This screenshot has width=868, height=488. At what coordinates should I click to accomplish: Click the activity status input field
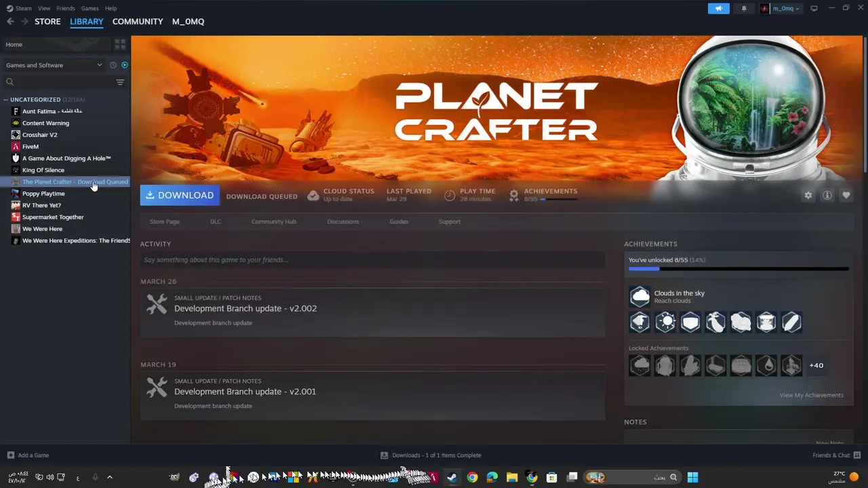372,260
